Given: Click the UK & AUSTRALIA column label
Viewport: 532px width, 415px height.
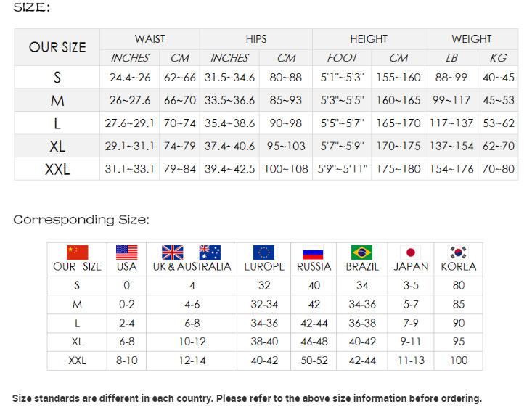Looking at the screenshot, I should (x=192, y=266).
